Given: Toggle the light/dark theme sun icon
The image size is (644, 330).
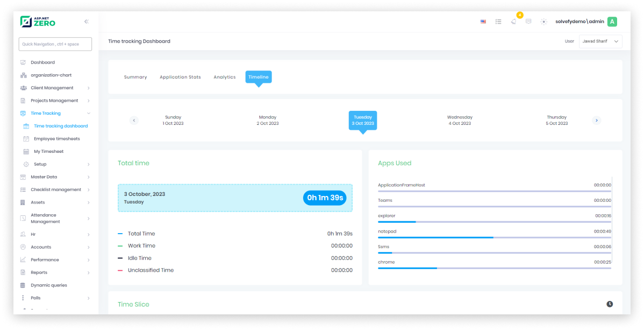Looking at the screenshot, I should (543, 22).
